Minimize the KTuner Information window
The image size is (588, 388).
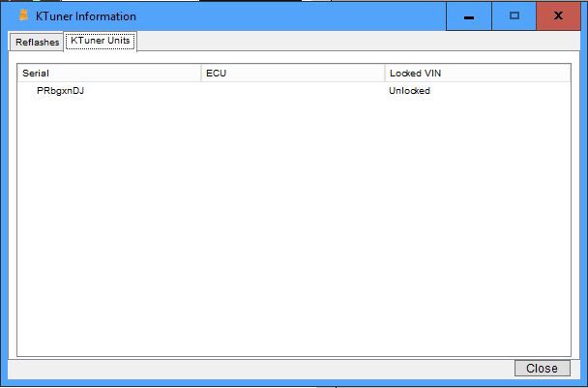[x=468, y=16]
